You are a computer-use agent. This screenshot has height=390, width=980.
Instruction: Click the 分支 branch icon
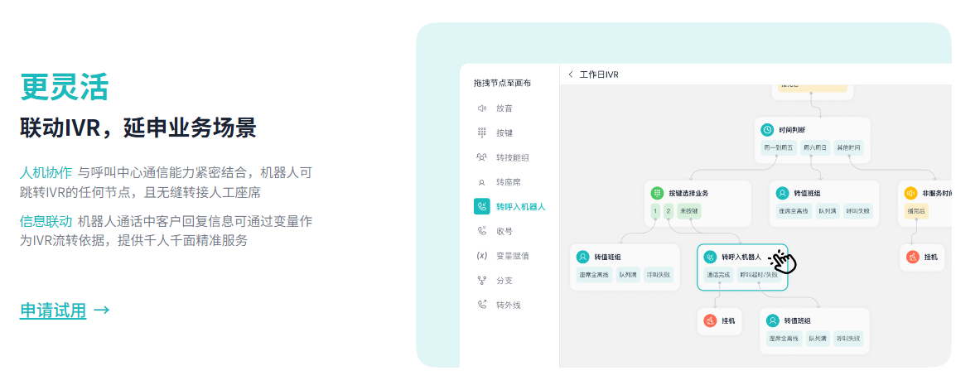pyautogui.click(x=481, y=281)
